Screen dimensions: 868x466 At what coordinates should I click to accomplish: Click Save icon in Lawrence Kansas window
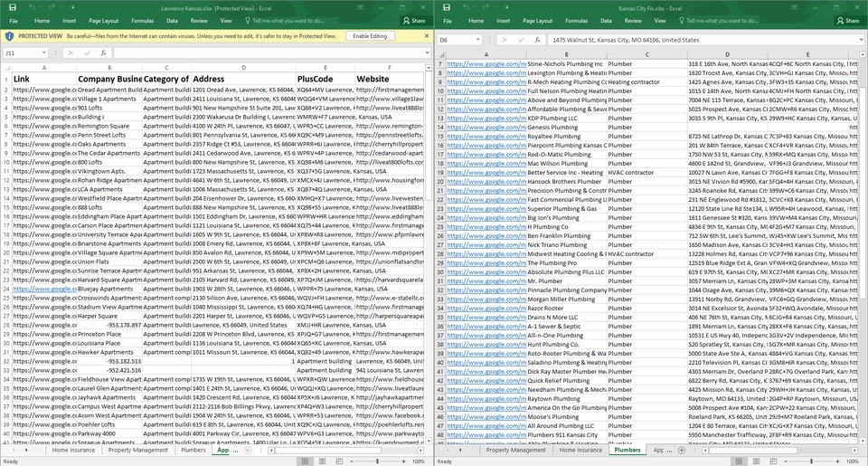point(12,7)
